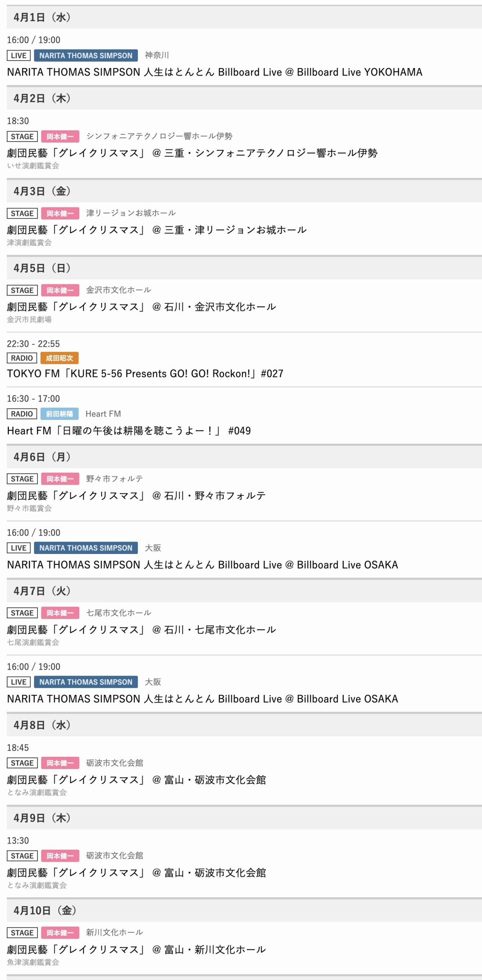Click the RADIO tag beside Heart FM

pos(22,414)
